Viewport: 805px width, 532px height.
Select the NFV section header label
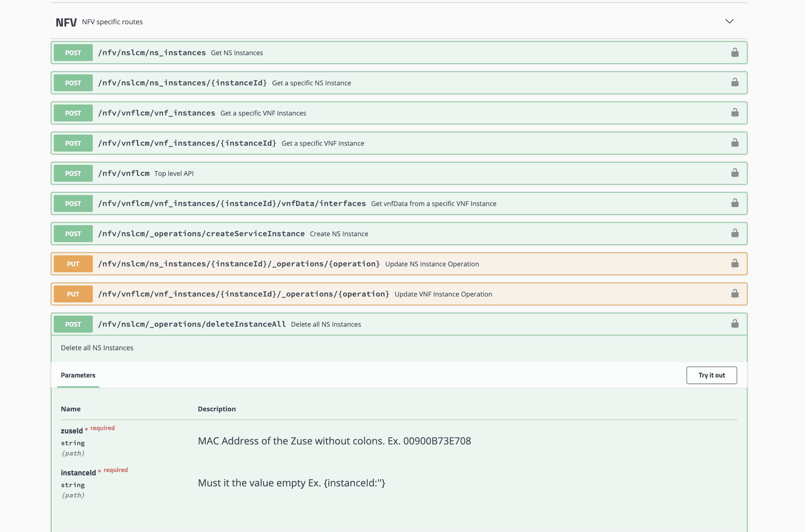coord(66,22)
